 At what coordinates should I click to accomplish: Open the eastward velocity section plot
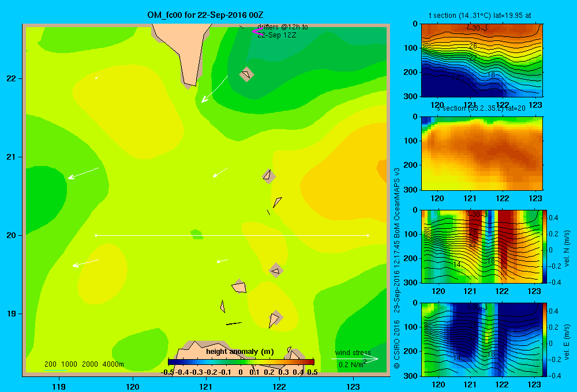(482, 339)
